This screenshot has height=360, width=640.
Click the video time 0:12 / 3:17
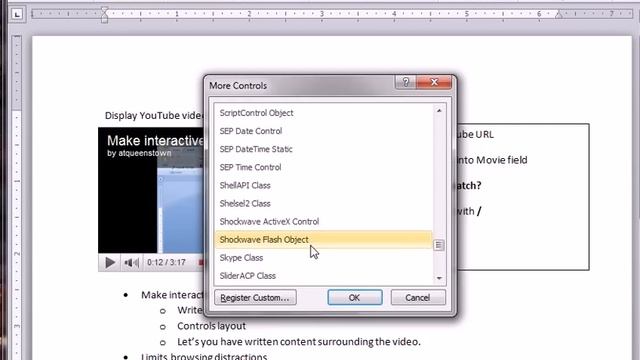(x=167, y=262)
